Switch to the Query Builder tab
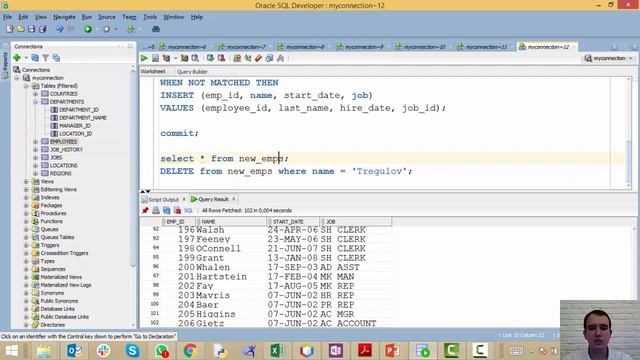Screen dimensions: 640x360 point(192,72)
